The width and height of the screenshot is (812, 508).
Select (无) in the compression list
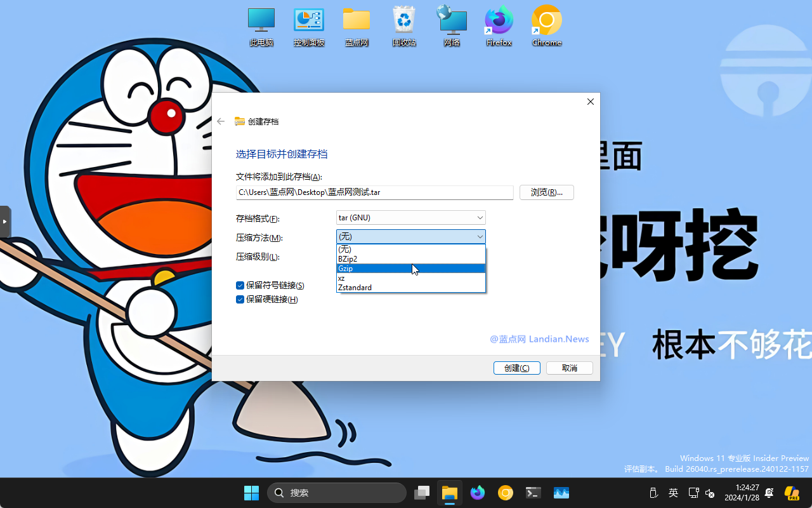point(411,249)
